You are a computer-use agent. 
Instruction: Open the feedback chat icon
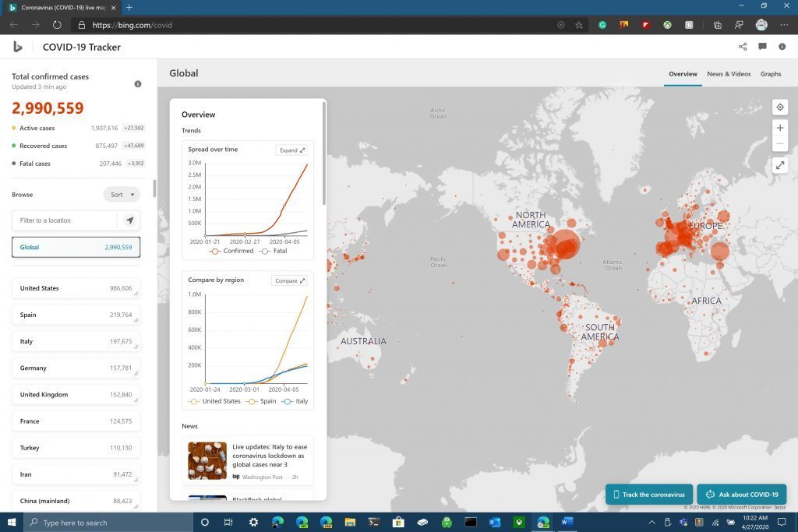pyautogui.click(x=762, y=47)
